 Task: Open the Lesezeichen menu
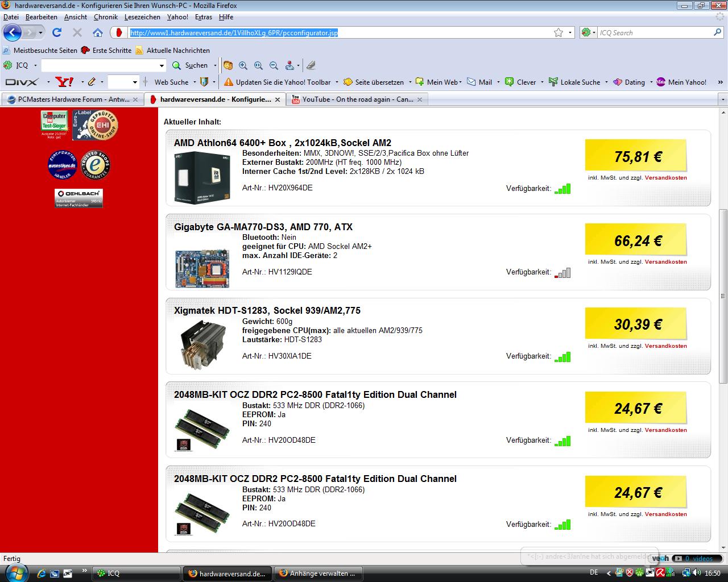click(142, 17)
